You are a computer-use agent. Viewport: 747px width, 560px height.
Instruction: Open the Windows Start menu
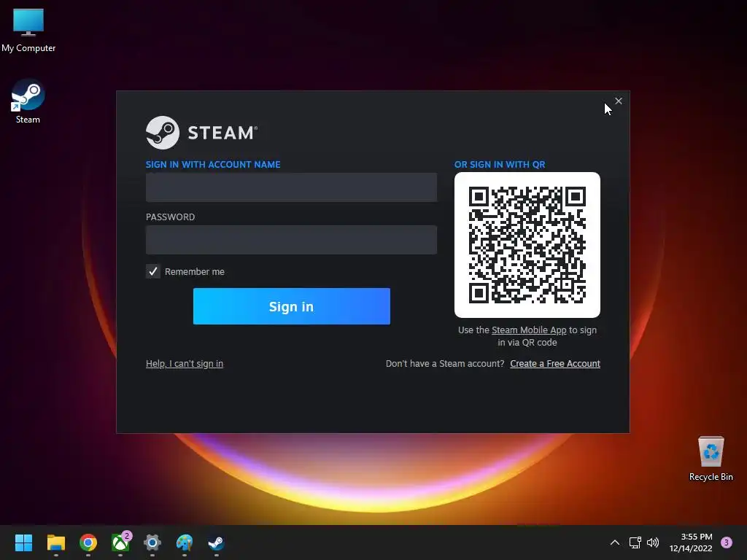[23, 542]
